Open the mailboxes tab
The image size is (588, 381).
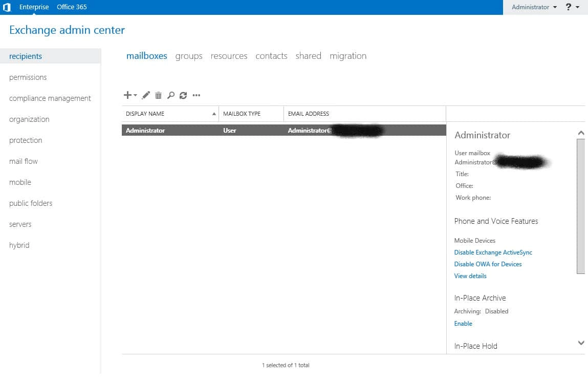tap(147, 55)
